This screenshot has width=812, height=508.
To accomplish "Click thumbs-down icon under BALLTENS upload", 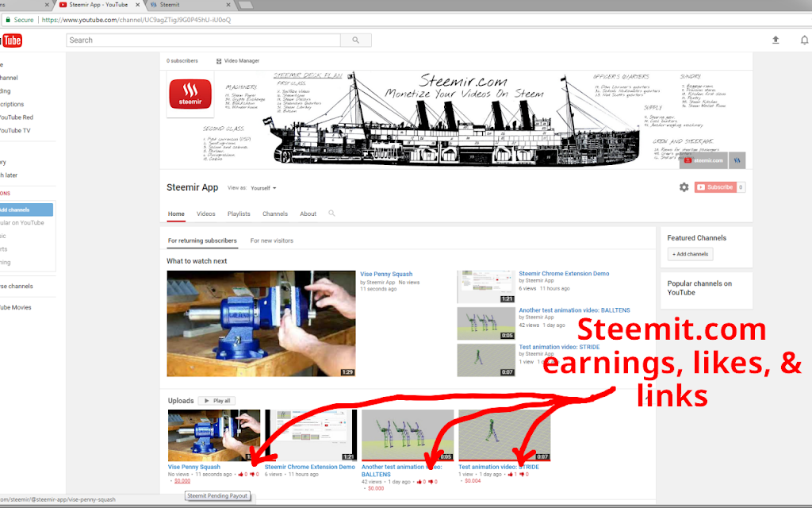I will (x=431, y=482).
